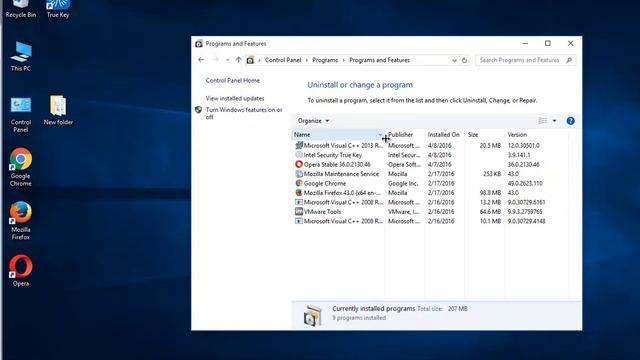Click the Intel Security True Key row icon
This screenshot has height=360, width=640.
coord(299,155)
